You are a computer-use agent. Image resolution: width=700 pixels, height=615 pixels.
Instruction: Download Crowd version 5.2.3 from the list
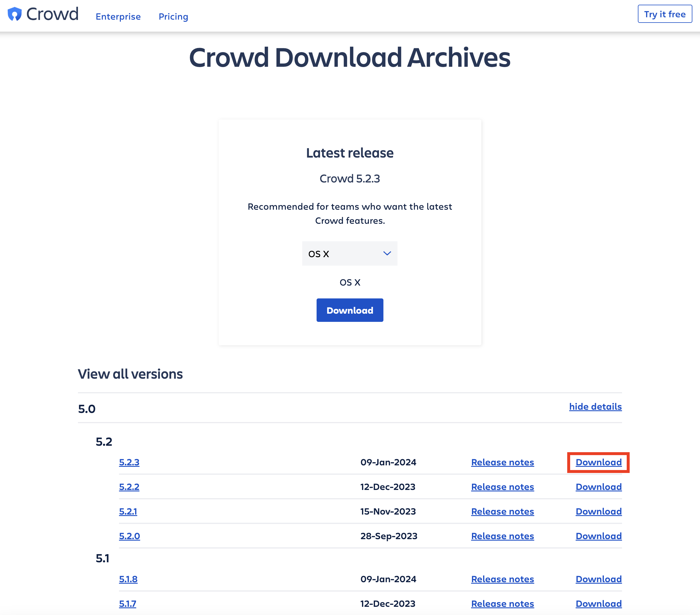[598, 462]
